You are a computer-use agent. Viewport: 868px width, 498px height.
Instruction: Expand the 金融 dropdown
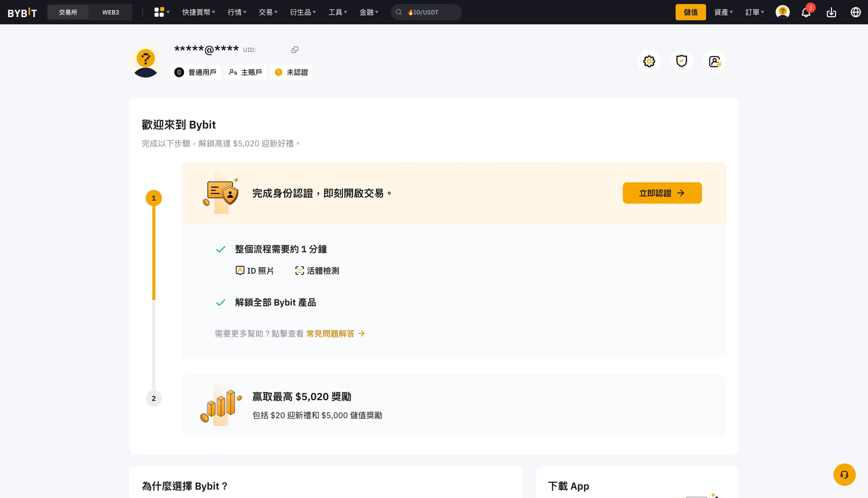pyautogui.click(x=369, y=12)
